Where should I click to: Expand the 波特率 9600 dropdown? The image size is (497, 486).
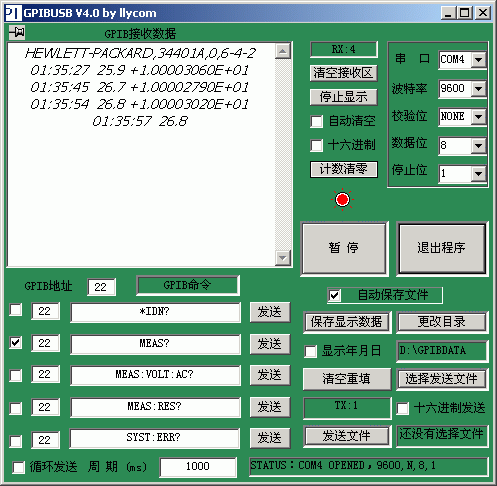(479, 89)
